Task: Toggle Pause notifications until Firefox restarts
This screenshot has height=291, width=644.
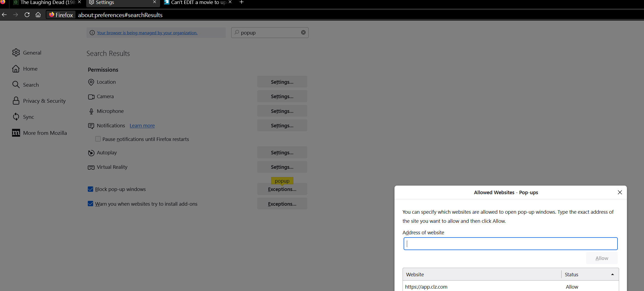Action: point(98,139)
